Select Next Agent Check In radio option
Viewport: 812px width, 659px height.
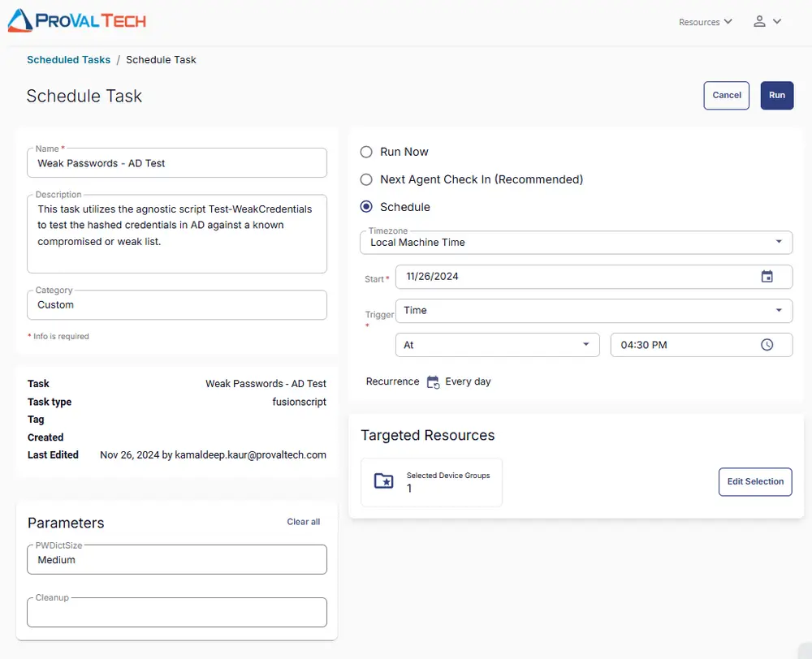click(x=366, y=179)
